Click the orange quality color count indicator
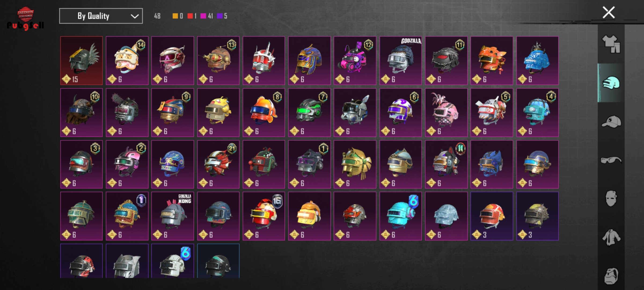 (x=178, y=16)
